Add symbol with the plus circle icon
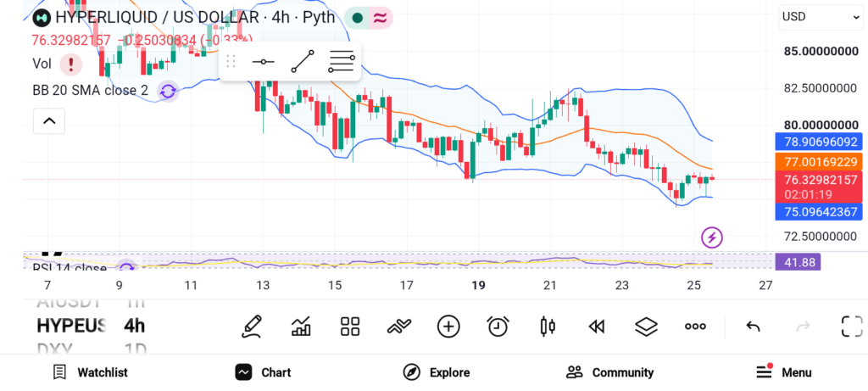This screenshot has width=868, height=391. tap(448, 327)
